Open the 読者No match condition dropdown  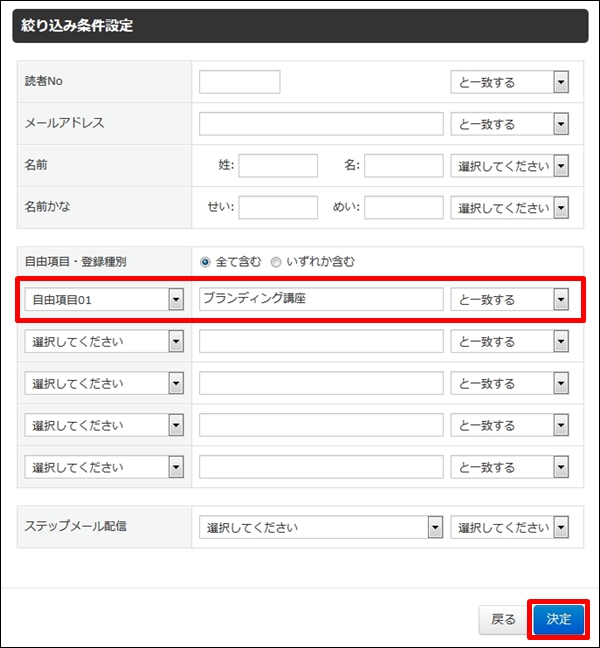[510, 82]
